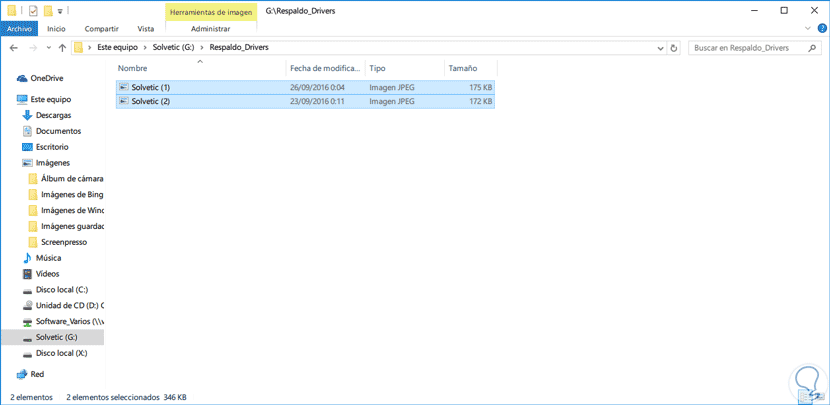Click the Solvetic (2) JPEG file icon

(124, 101)
